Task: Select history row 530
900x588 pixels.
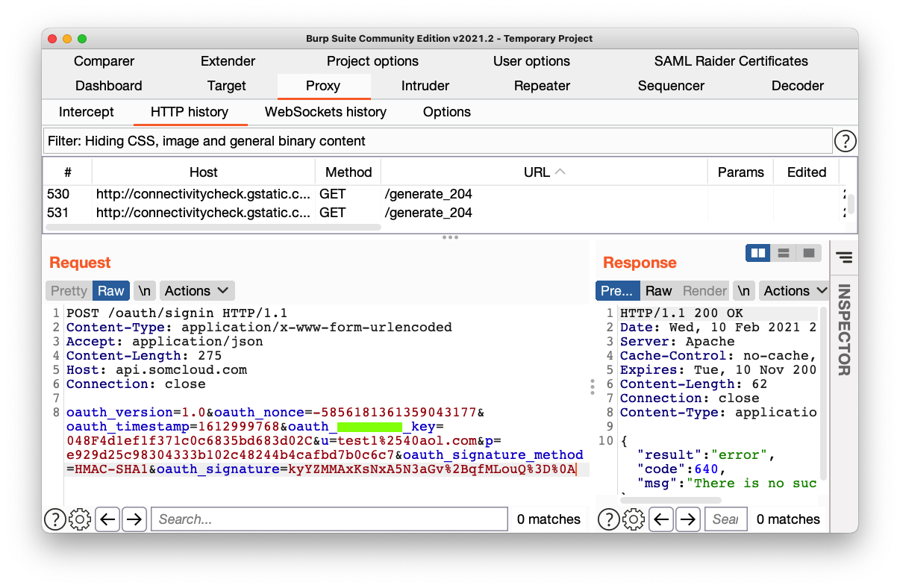Action: point(445,194)
